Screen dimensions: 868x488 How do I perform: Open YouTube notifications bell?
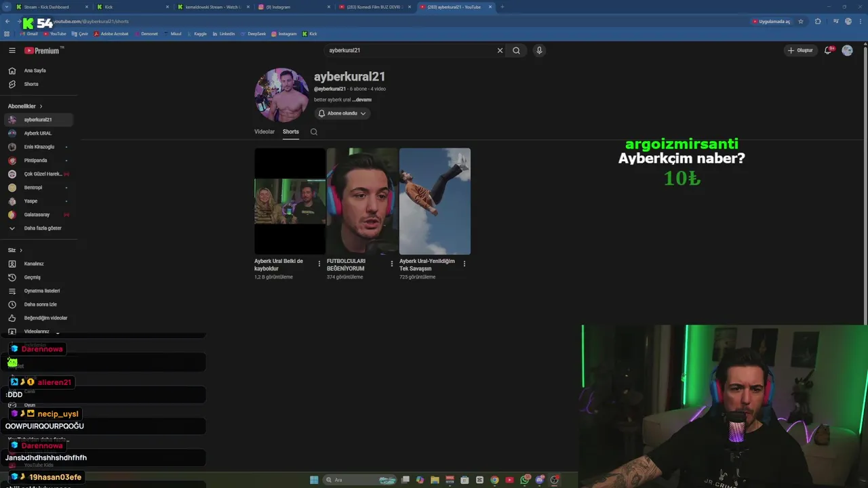pyautogui.click(x=828, y=50)
